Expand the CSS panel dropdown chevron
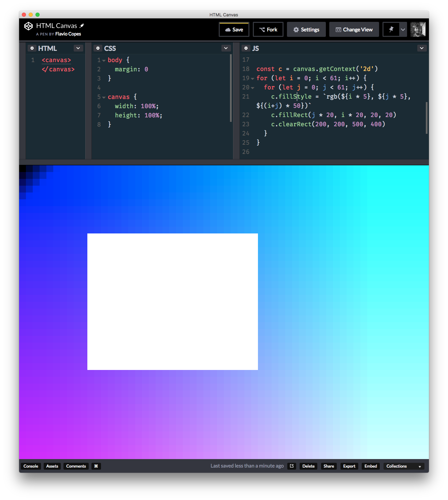The width and height of the screenshot is (448, 500). (226, 48)
